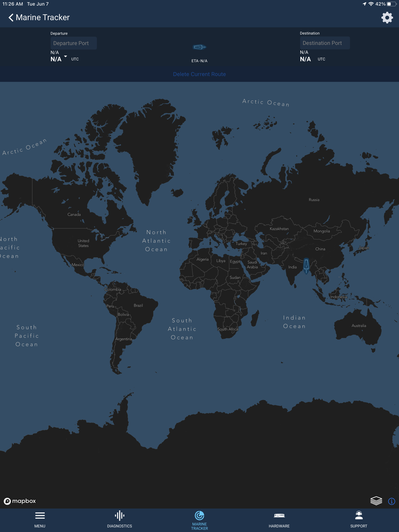Open the map layers stack icon

[376, 500]
